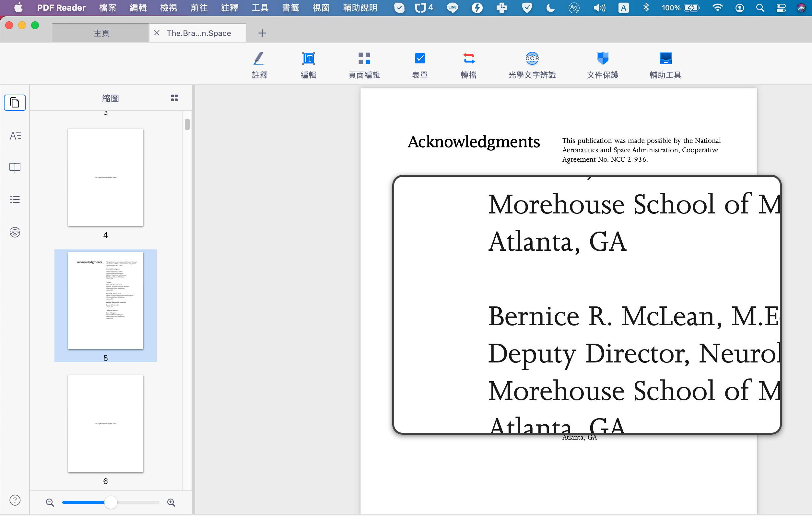Open the 註釋 annotation toolbar tool
The width and height of the screenshot is (812, 516).
click(259, 65)
